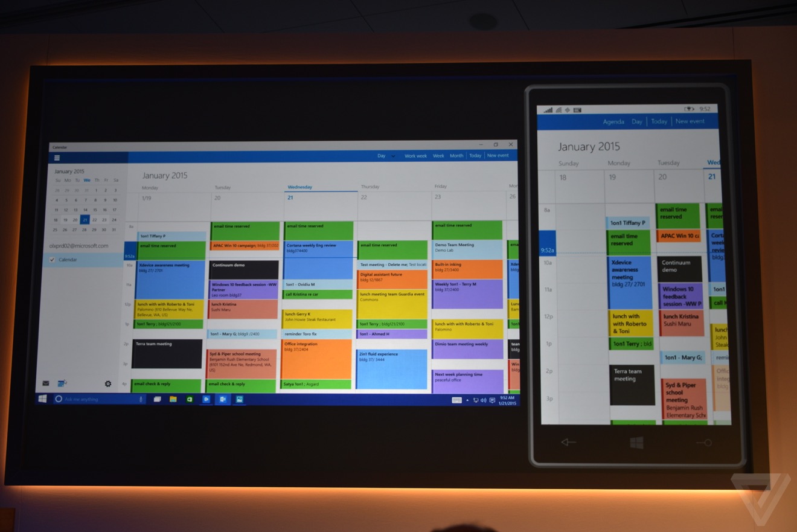Screen dimensions: 797x532
Task: Select the Month view on desktop
Action: (456, 156)
